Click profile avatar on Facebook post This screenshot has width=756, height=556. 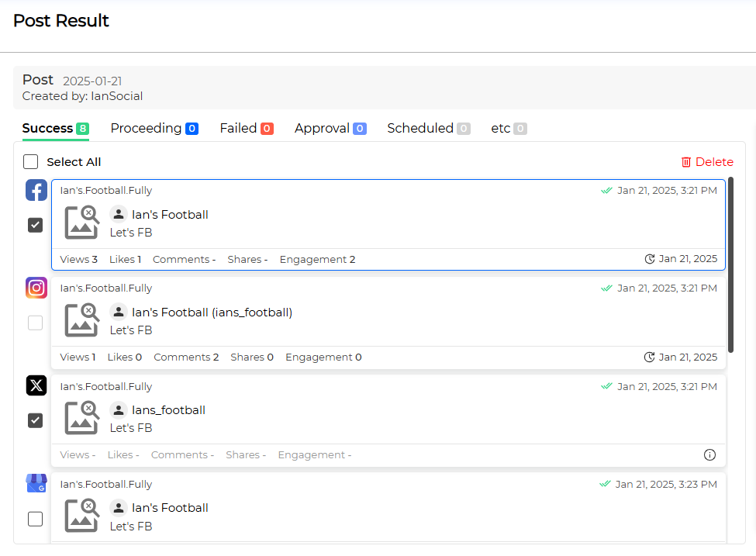click(x=119, y=214)
